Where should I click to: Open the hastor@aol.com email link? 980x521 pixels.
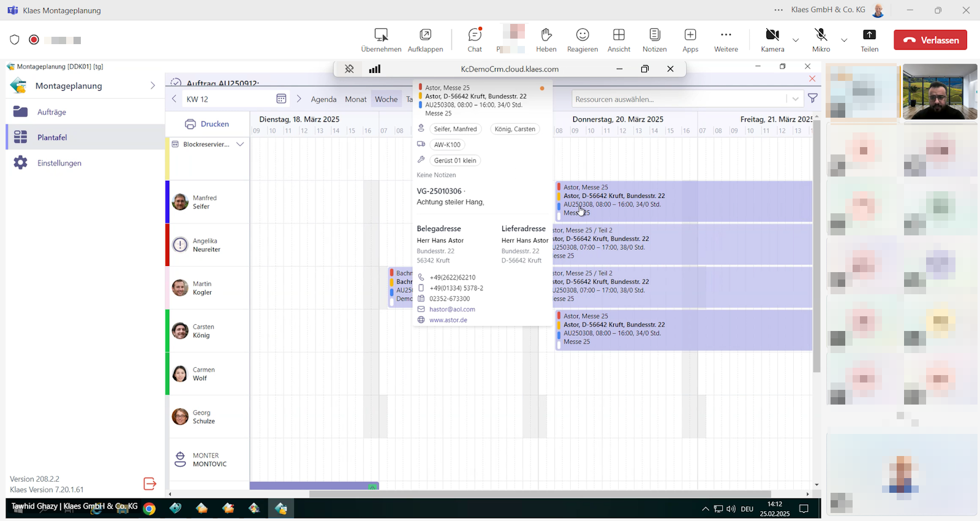pyautogui.click(x=452, y=310)
